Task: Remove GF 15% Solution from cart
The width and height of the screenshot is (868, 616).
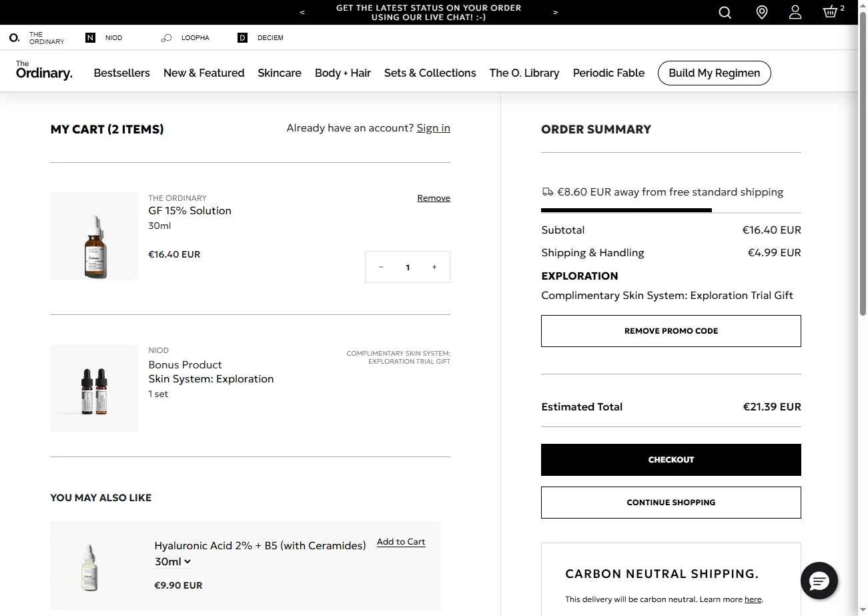Action: (434, 198)
